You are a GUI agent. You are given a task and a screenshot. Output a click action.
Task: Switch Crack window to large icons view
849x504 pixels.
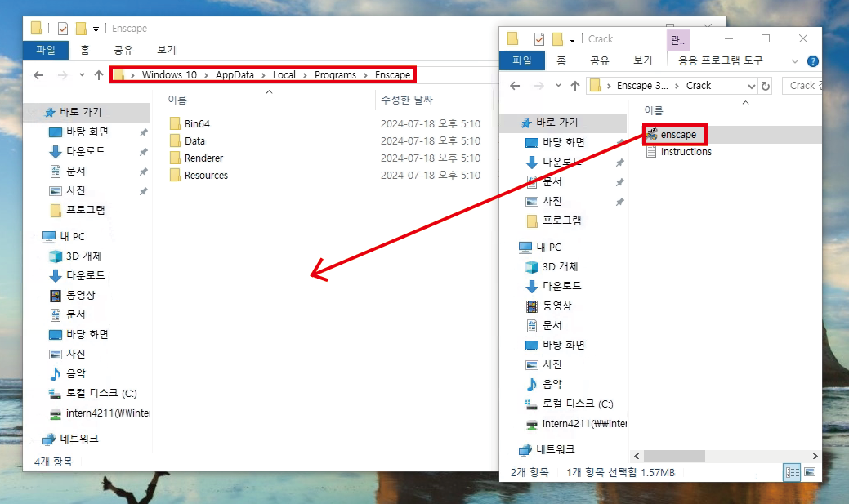pyautogui.click(x=810, y=472)
